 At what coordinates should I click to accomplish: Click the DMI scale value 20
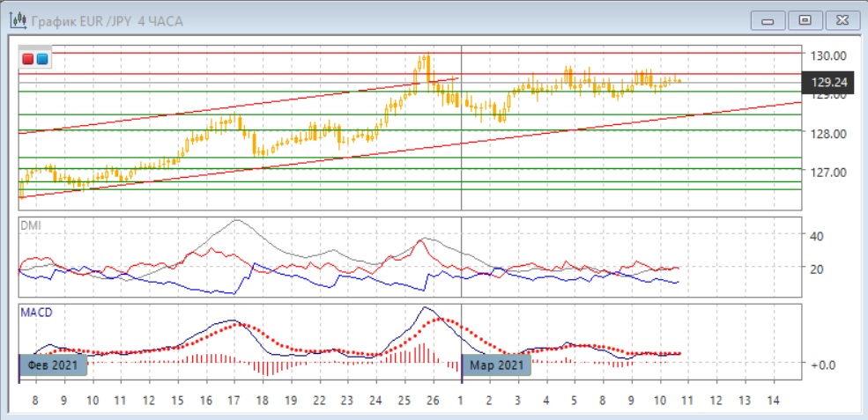coord(817,269)
